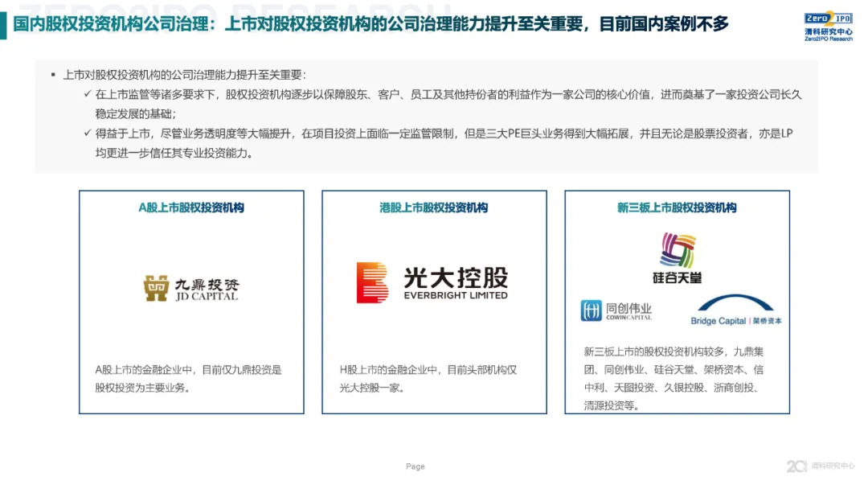Screen dimensions: 868x489
Task: Click the Bridge Capital 架桥资本 logo
Action: (736, 310)
